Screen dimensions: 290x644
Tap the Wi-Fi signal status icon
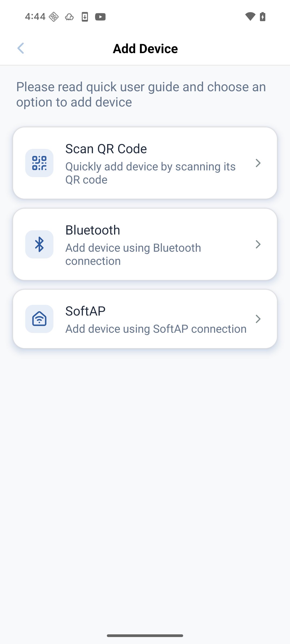(250, 17)
